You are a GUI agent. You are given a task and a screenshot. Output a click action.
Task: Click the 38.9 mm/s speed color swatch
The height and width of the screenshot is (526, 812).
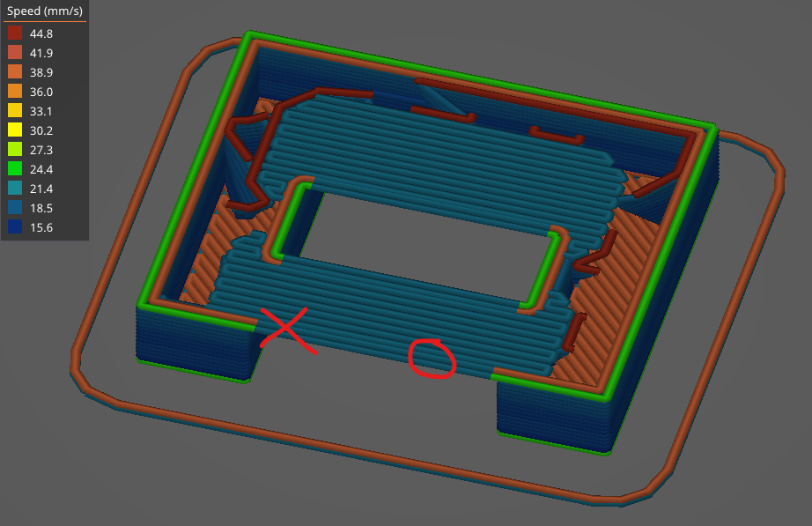coord(15,72)
